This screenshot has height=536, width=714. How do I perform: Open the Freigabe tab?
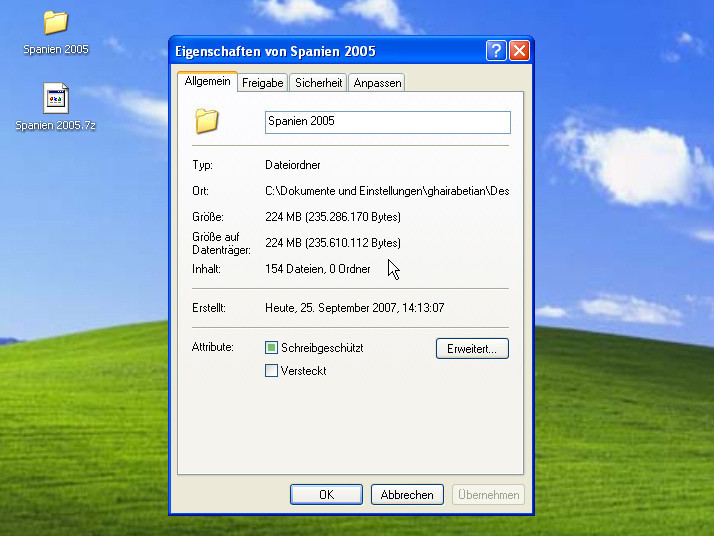pos(263,83)
